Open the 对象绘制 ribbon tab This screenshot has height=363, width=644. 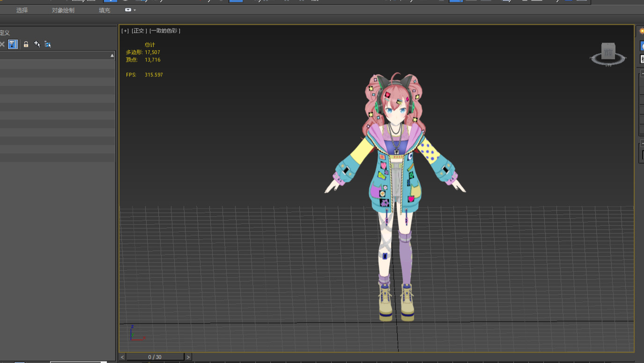pos(63,10)
